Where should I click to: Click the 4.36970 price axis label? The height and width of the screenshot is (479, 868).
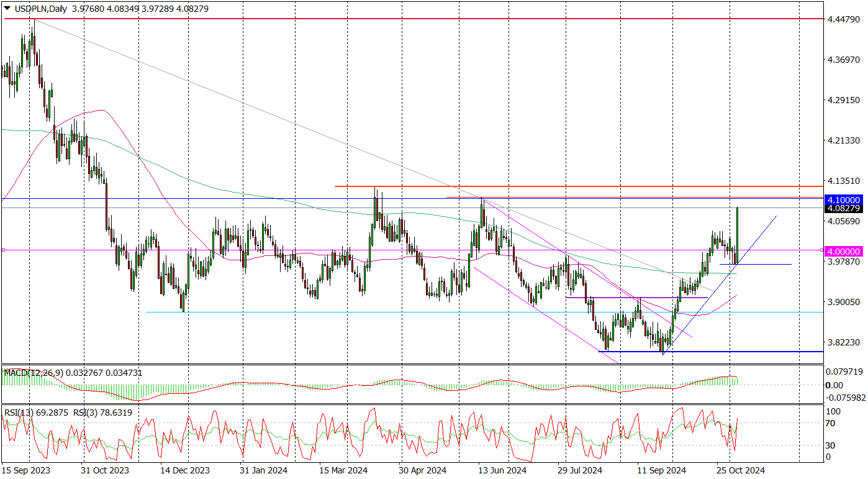[x=843, y=60]
